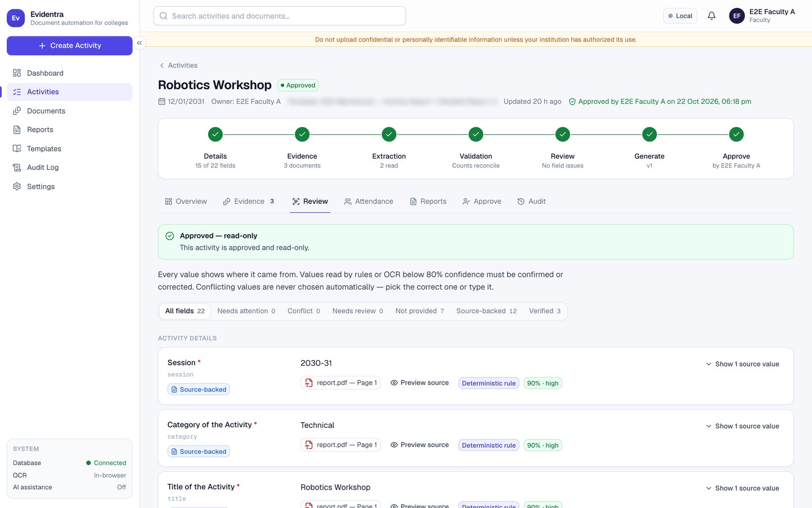Open the notifications bell

click(712, 16)
